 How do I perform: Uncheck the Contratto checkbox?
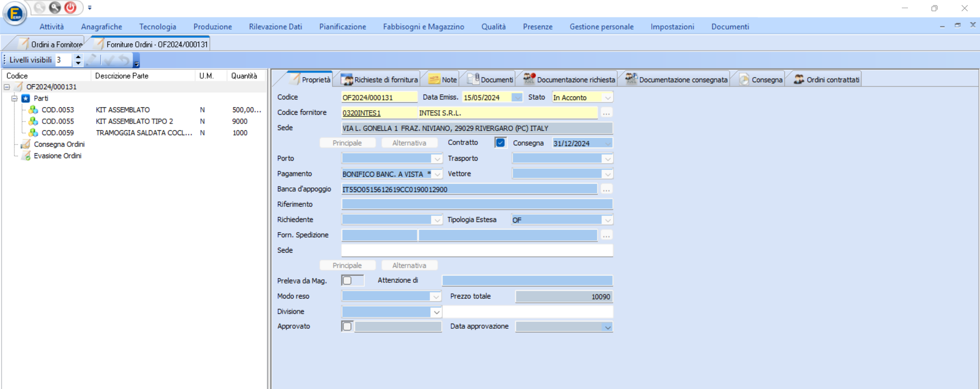(500, 143)
